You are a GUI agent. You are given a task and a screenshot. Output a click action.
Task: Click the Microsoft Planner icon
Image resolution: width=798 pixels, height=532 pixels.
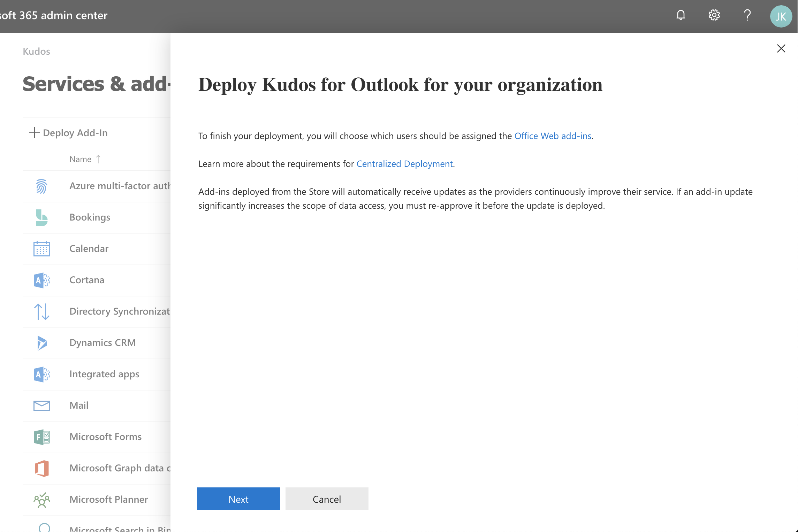pos(41,500)
